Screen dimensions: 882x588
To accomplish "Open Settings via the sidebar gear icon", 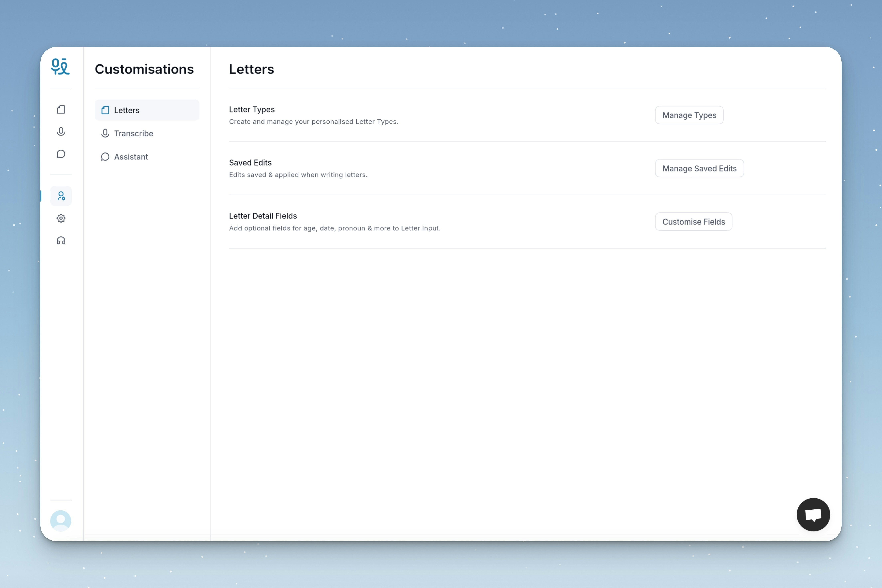I will click(61, 218).
